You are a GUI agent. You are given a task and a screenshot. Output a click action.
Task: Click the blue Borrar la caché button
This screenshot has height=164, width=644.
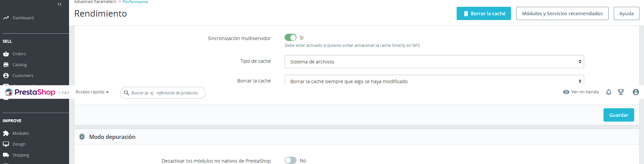484,14
